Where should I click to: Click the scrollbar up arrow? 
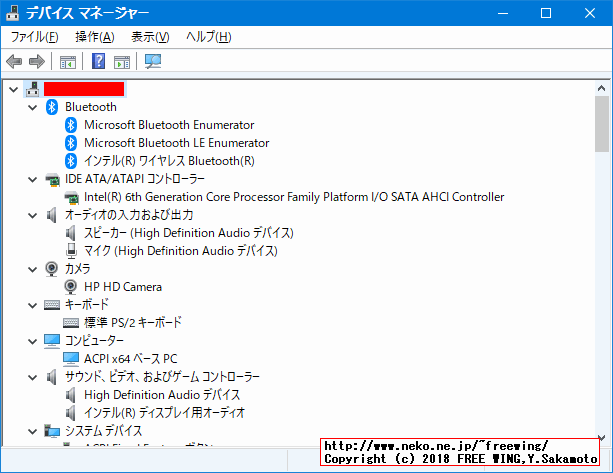tap(602, 88)
